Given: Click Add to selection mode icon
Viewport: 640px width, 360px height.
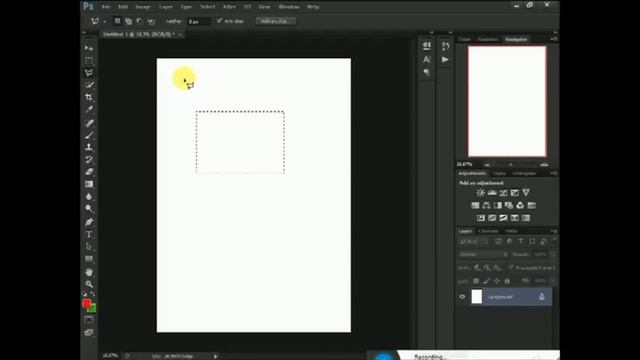Looking at the screenshot, I should pyautogui.click(x=129, y=21).
